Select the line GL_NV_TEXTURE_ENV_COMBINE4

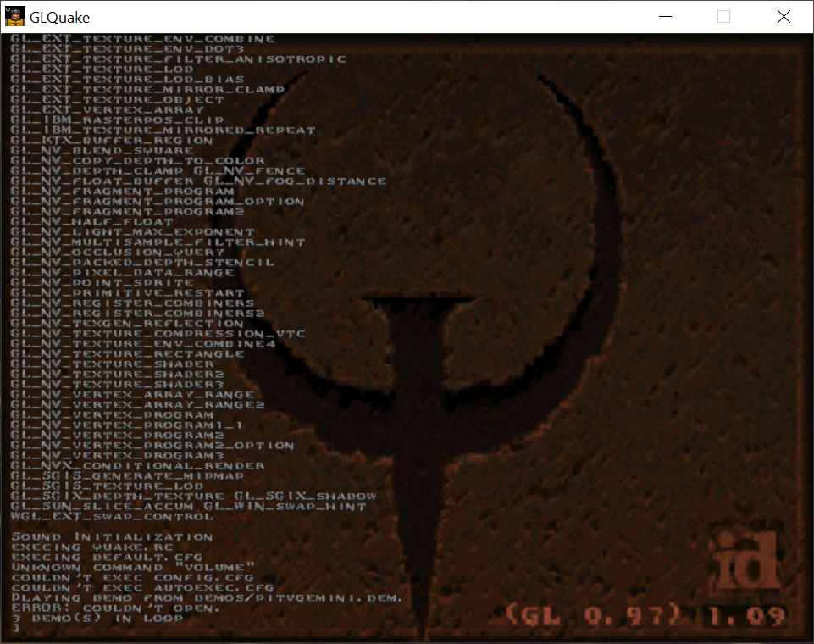[x=143, y=344]
